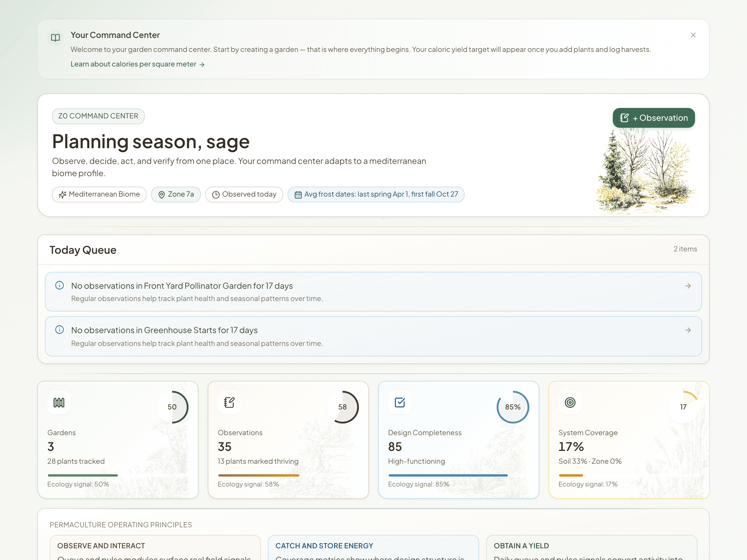
Task: Dismiss the Your Command Center welcome banner
Action: point(693,35)
